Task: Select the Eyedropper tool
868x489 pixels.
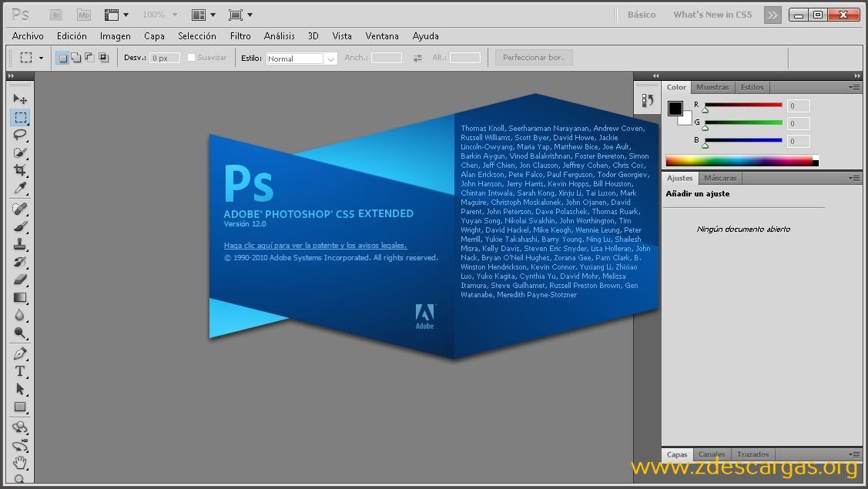Action: (x=20, y=189)
